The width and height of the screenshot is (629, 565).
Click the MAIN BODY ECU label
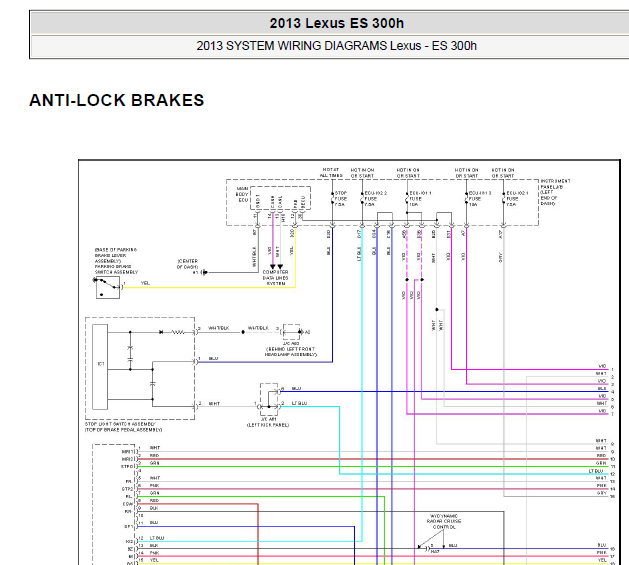[242, 194]
